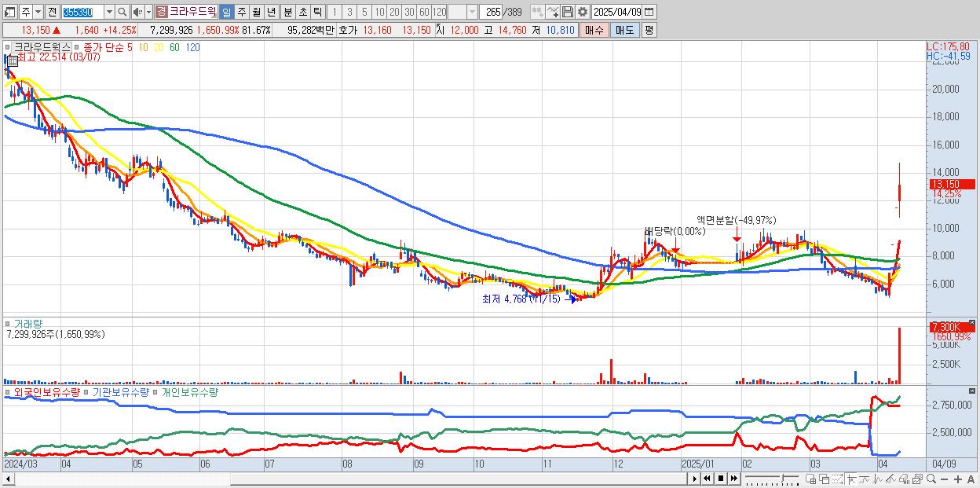Click the dotted chart area icon
This screenshot has height=488, width=980.
click(x=837, y=479)
